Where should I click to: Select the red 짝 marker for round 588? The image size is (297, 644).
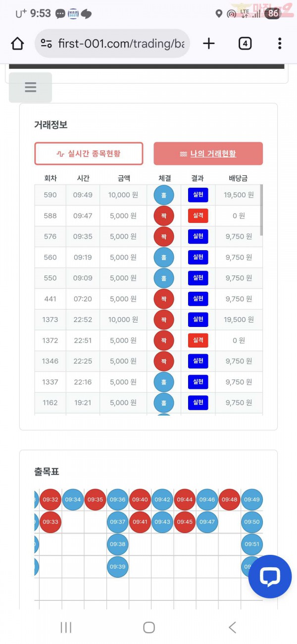coord(163,215)
